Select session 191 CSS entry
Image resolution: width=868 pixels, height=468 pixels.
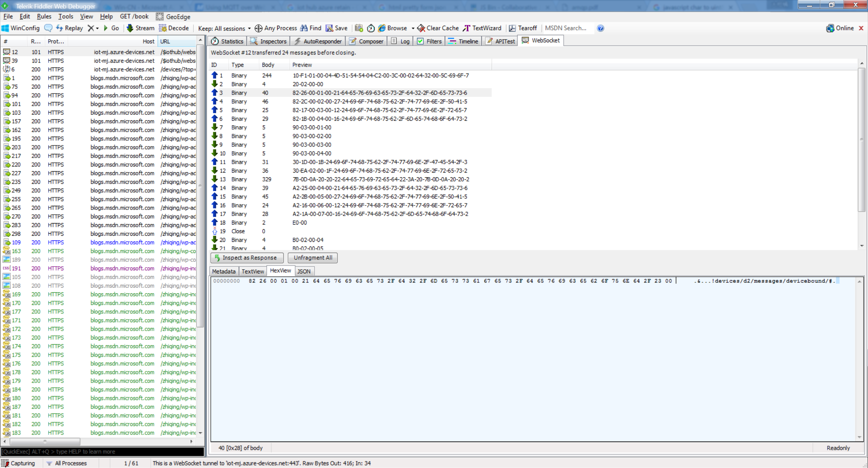(99, 268)
